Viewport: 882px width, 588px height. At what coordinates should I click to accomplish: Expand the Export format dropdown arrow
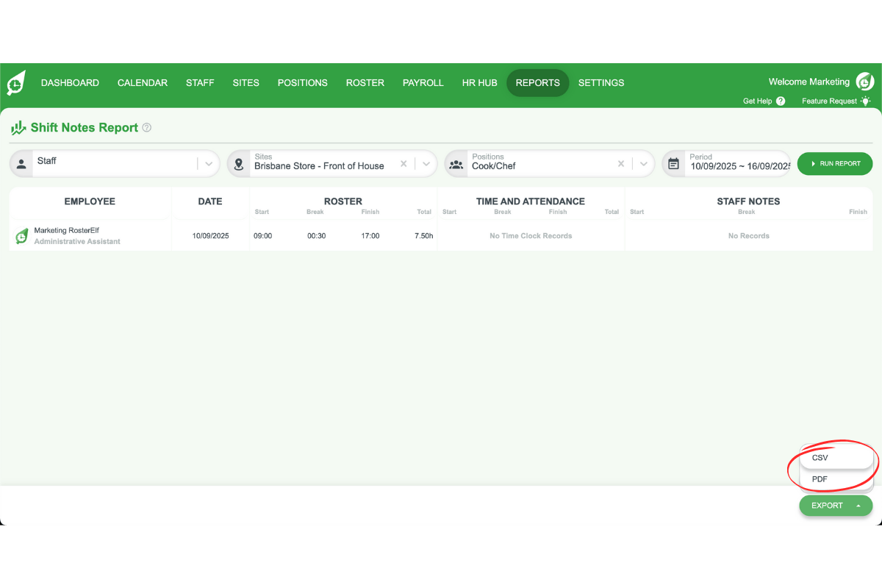pos(858,505)
